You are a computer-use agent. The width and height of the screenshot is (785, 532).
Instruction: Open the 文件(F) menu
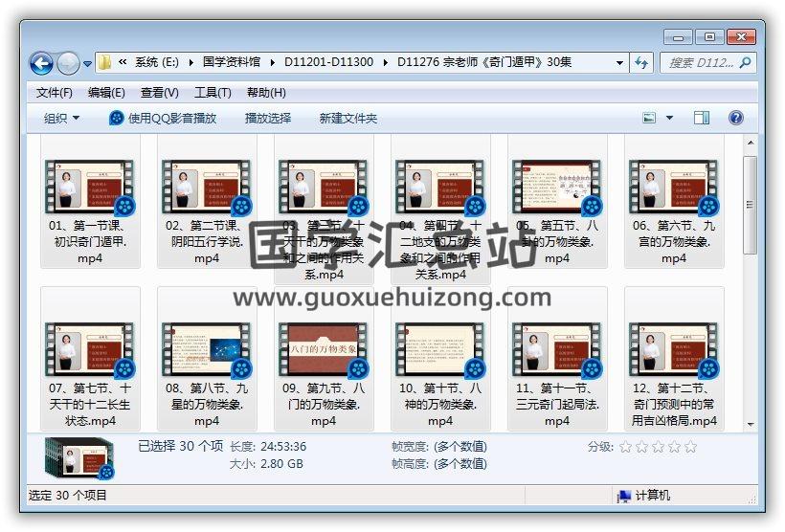[55, 93]
